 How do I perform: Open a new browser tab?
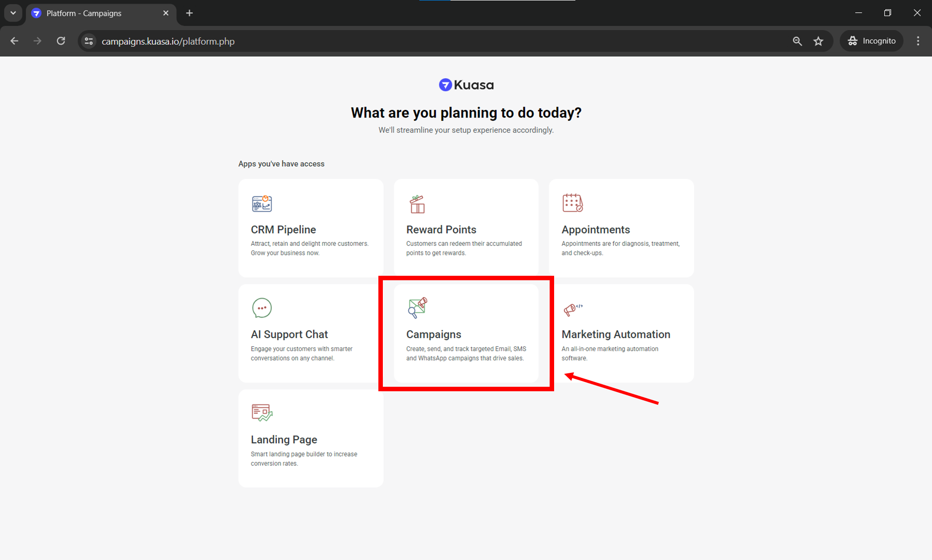pyautogui.click(x=189, y=13)
